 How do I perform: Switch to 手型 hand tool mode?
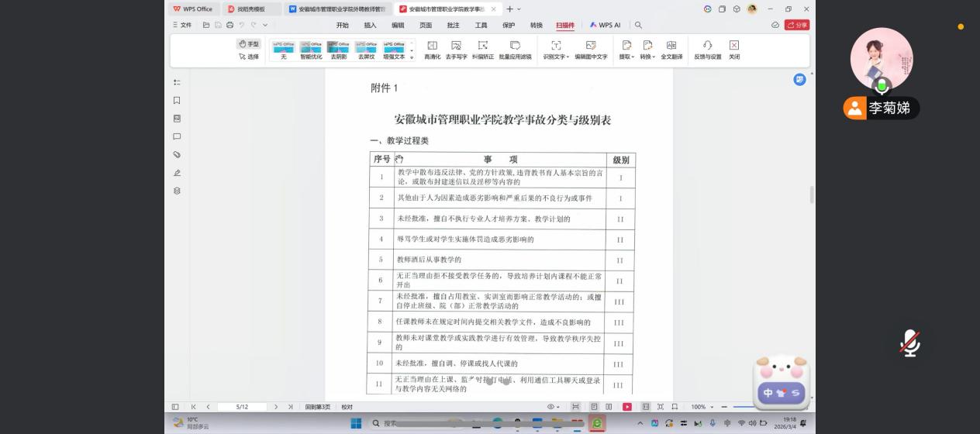(x=249, y=44)
